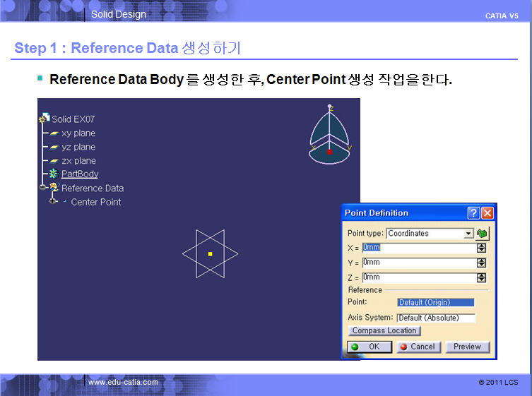Screen dimensions: 532x396
Task: Select the zx plane icon in tree
Action: coord(54,161)
